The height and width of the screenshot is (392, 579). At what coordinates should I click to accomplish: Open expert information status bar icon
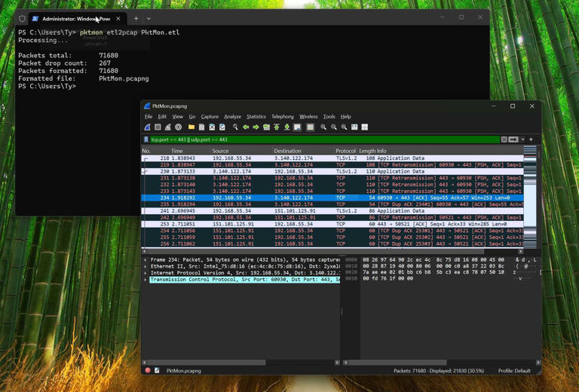(x=148, y=370)
